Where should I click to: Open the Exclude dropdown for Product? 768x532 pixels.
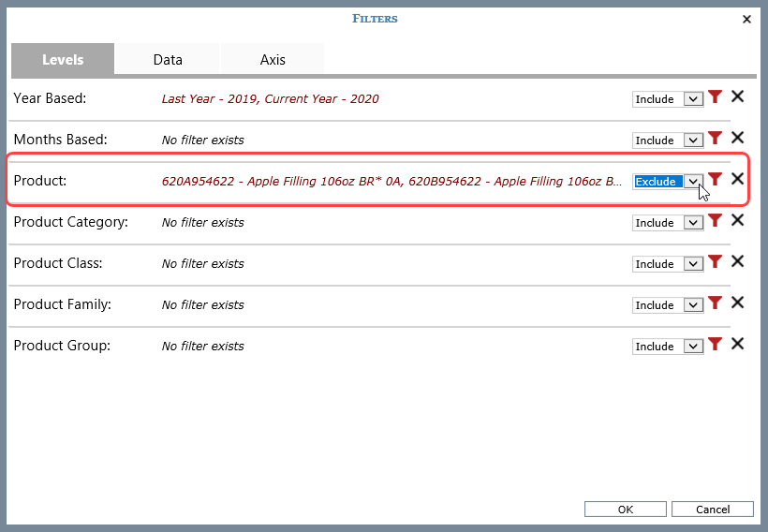click(668, 182)
